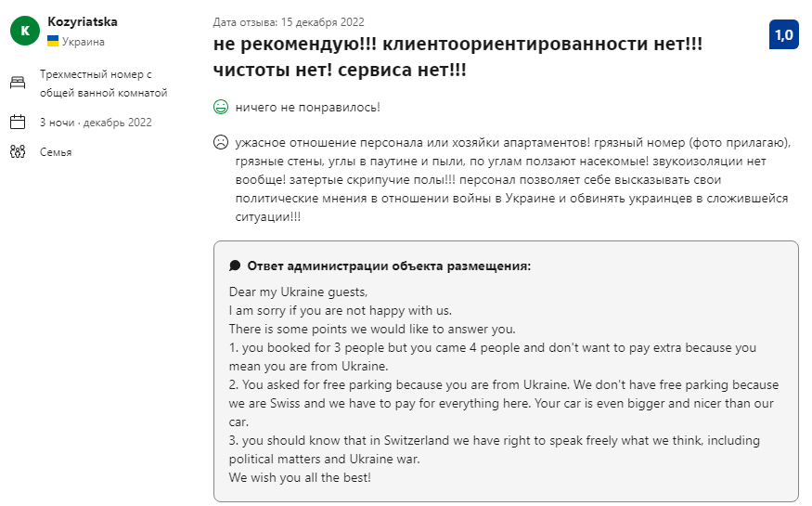
Task: Click the Ukraine flag icon
Action: [53, 41]
